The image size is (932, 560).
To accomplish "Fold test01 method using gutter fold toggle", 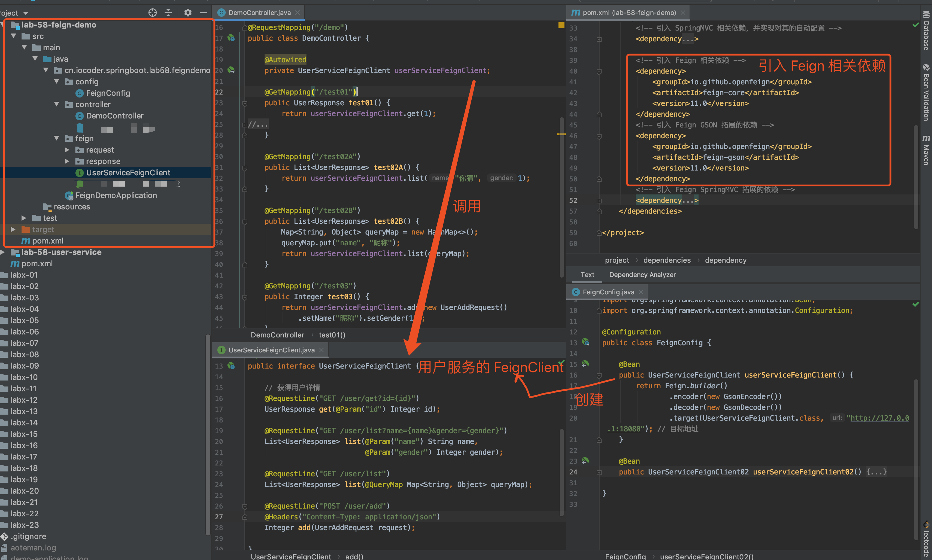I will 245,103.
